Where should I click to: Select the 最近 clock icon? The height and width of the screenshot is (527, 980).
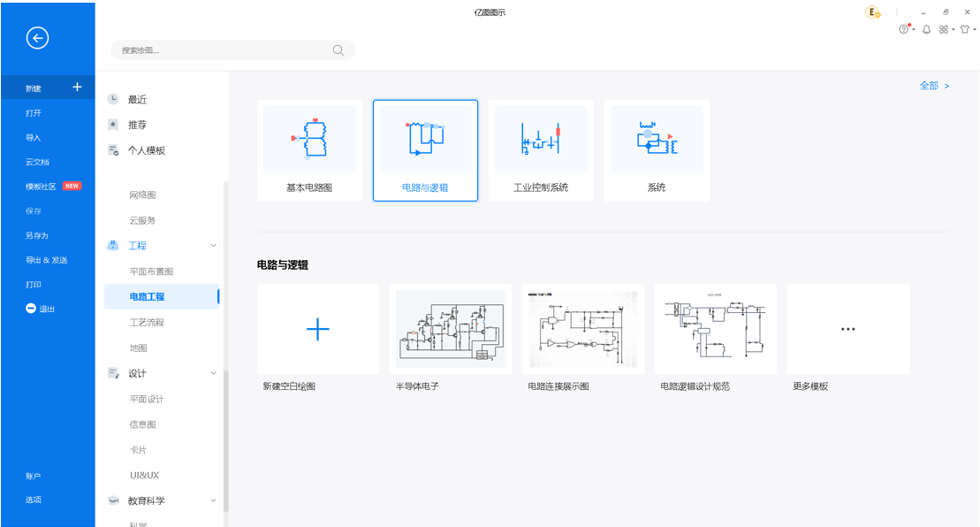(113, 99)
